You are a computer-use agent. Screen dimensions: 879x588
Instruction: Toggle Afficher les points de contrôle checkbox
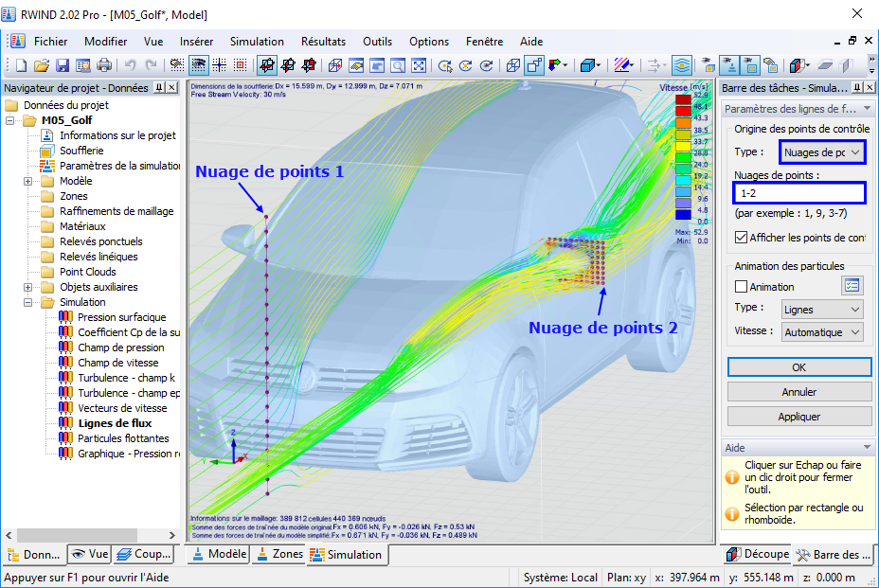741,237
